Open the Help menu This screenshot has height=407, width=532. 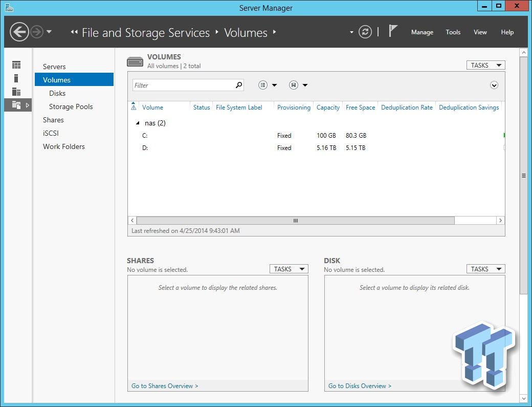tap(507, 32)
